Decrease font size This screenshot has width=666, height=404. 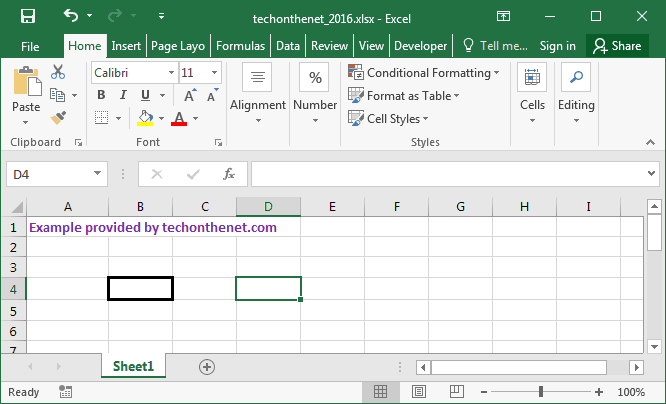(x=212, y=95)
